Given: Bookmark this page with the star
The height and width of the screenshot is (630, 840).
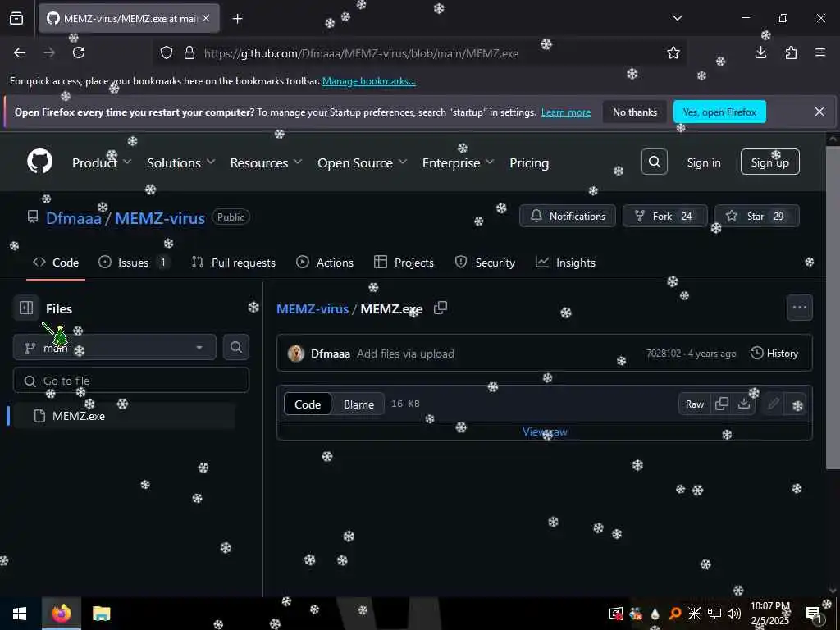Looking at the screenshot, I should click(x=673, y=52).
